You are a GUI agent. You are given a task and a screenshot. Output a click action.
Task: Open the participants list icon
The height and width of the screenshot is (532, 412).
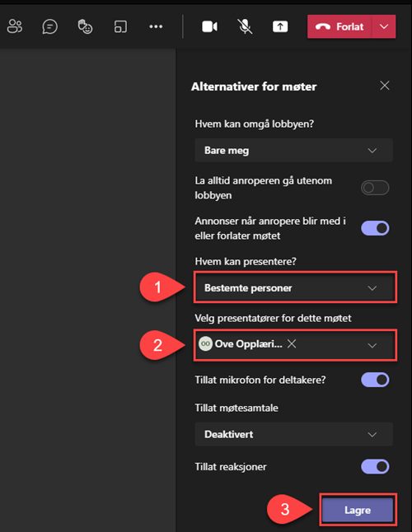click(15, 26)
